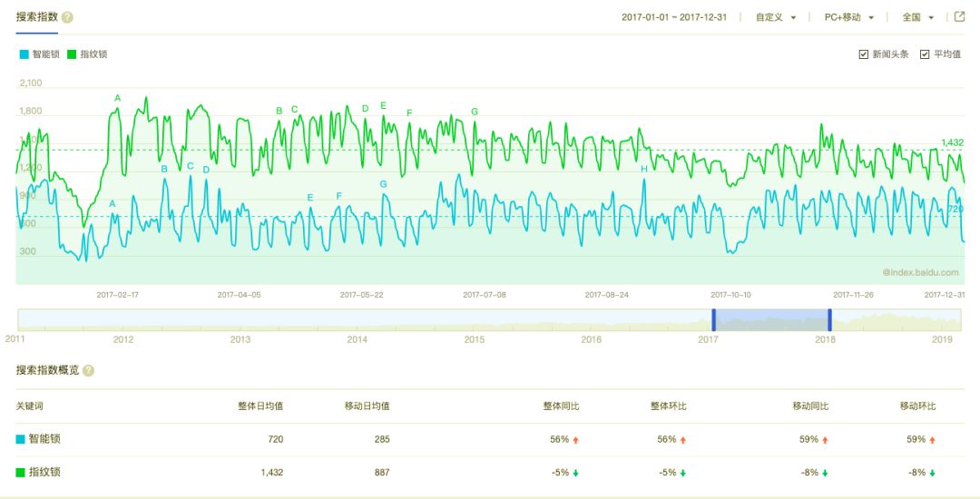This screenshot has height=499, width=980.
Task: Click news marker H on the blue line
Action: [644, 169]
